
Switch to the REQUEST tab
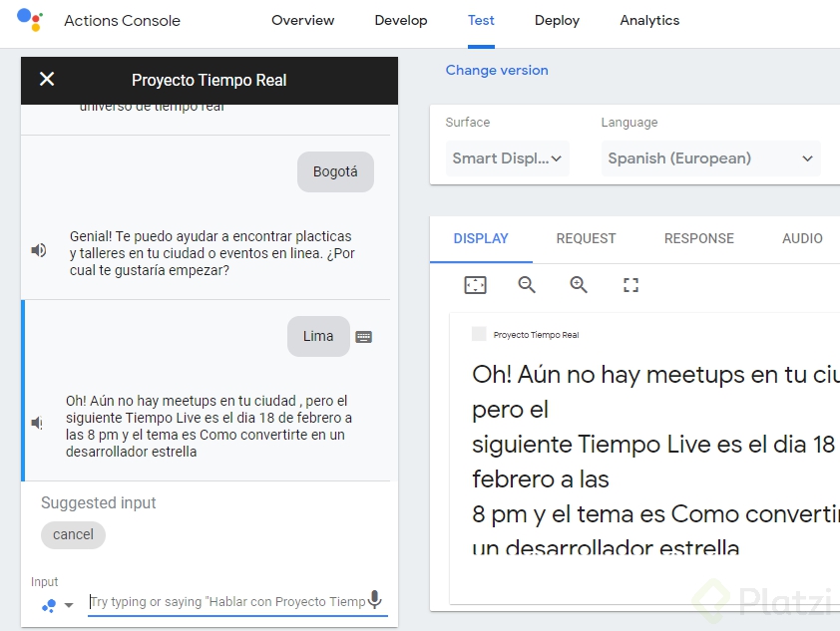[x=586, y=238]
